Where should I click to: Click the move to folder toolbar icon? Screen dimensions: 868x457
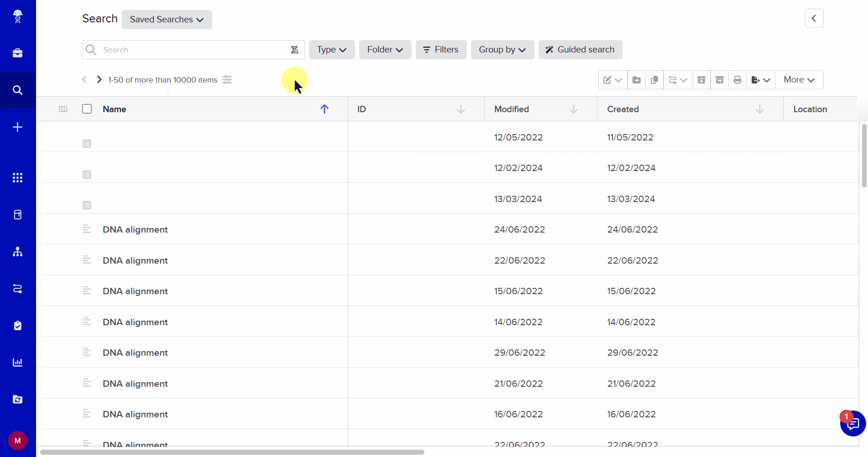[637, 80]
